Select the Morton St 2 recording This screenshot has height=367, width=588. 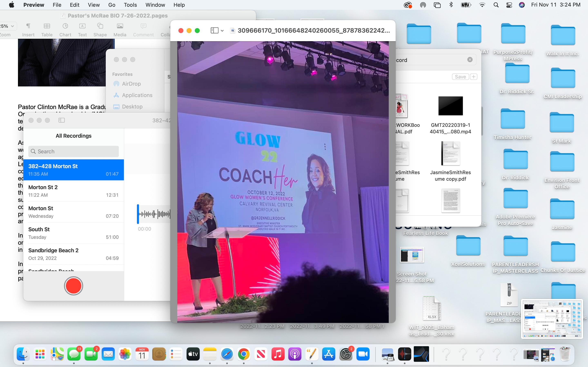[x=73, y=191]
